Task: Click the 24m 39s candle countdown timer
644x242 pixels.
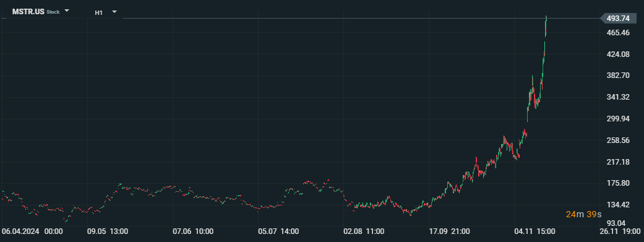Action: click(x=583, y=214)
